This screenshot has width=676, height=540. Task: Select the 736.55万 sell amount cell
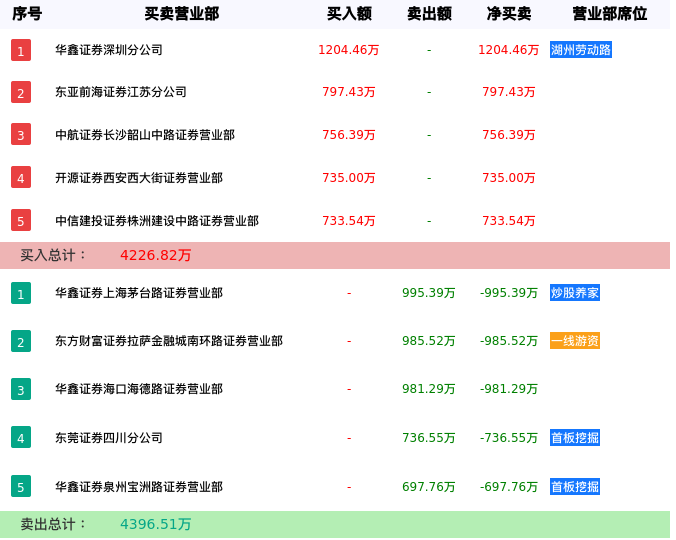coord(429,438)
